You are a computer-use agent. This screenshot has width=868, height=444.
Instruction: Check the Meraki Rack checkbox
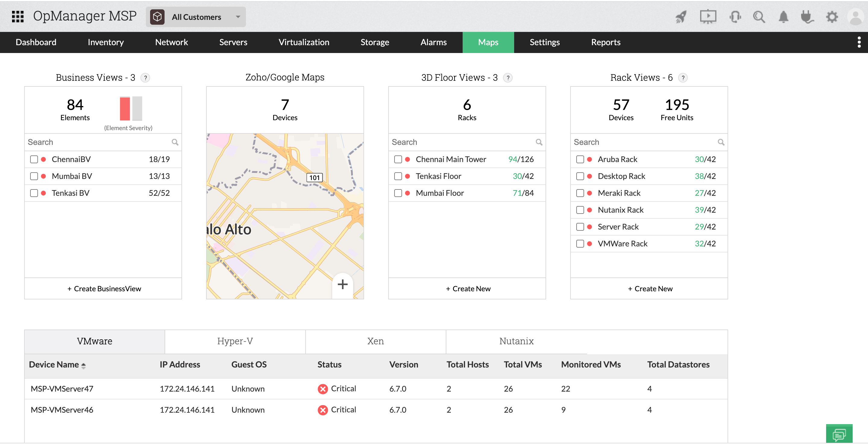[x=580, y=193]
